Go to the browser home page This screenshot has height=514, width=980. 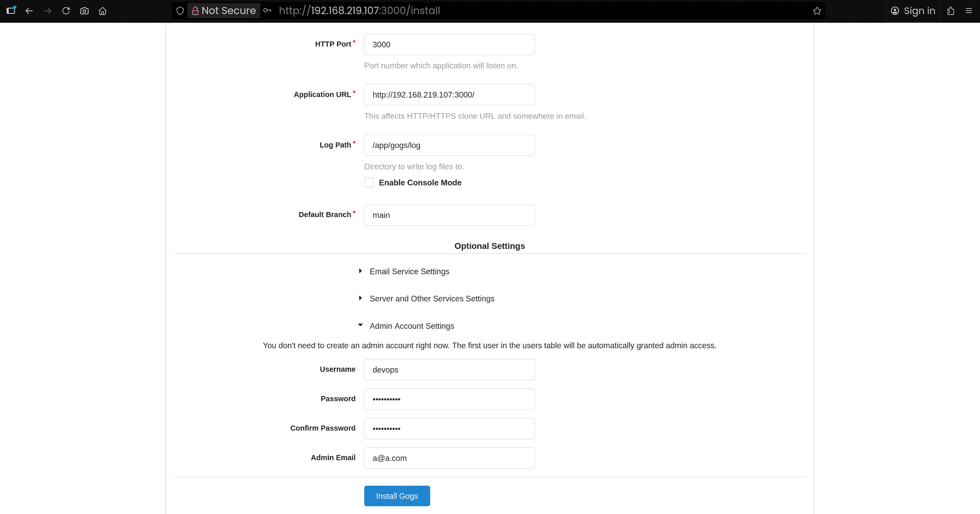pos(102,11)
